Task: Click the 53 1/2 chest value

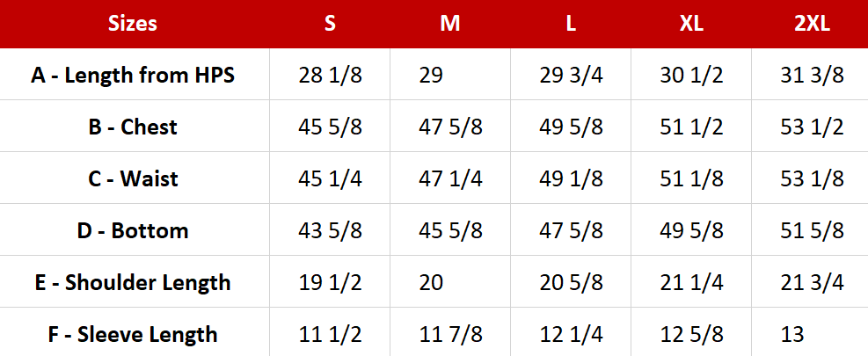Action: [812, 127]
